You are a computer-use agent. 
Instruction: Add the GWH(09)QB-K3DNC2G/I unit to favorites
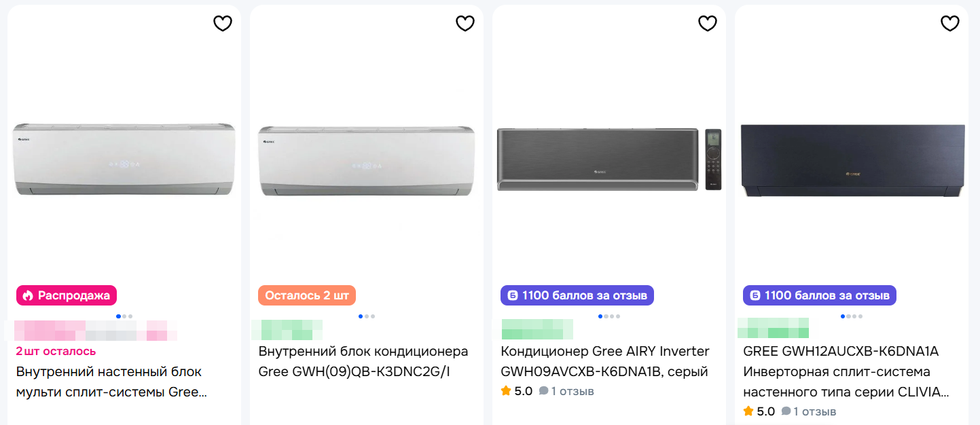pyautogui.click(x=465, y=24)
